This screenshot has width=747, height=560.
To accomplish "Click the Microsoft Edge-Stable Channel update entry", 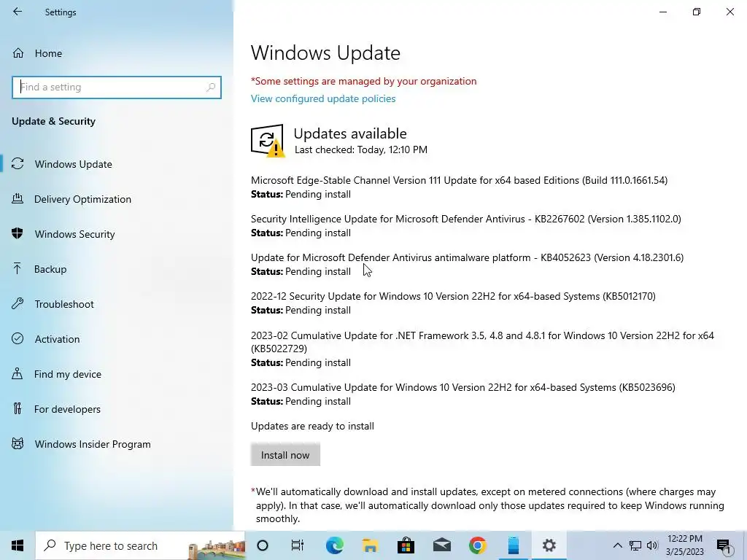I will 460,187.
